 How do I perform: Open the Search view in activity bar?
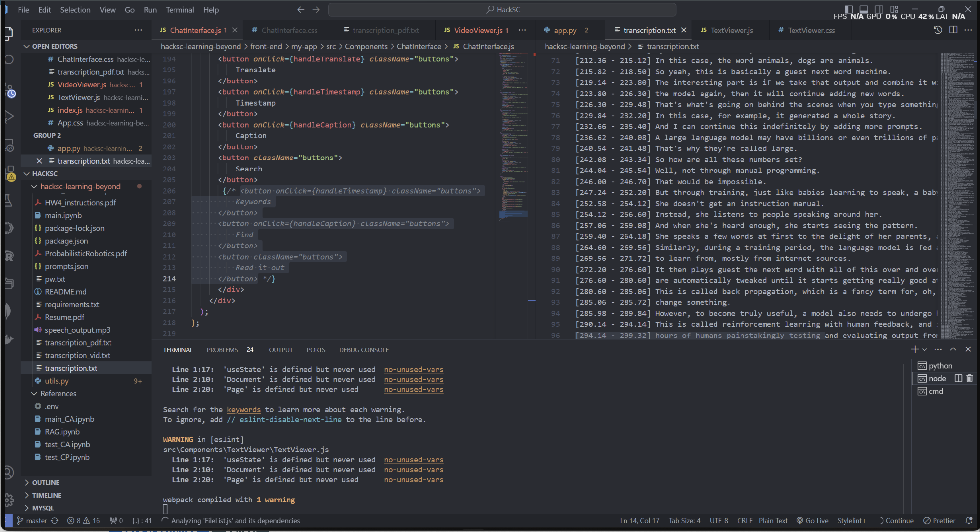click(x=9, y=60)
